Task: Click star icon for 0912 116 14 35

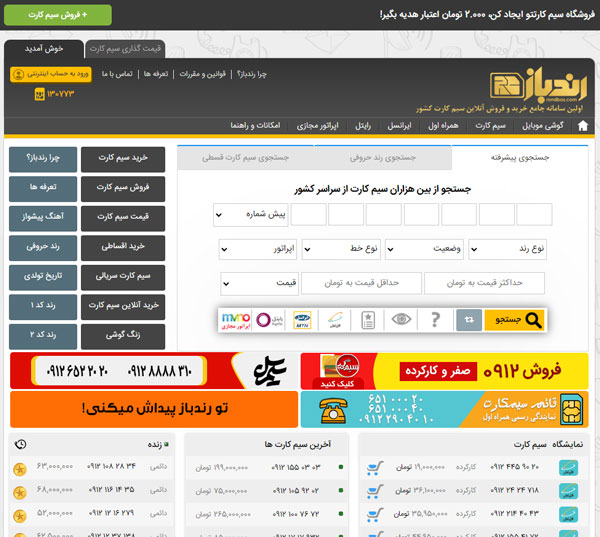Action: tap(20, 493)
